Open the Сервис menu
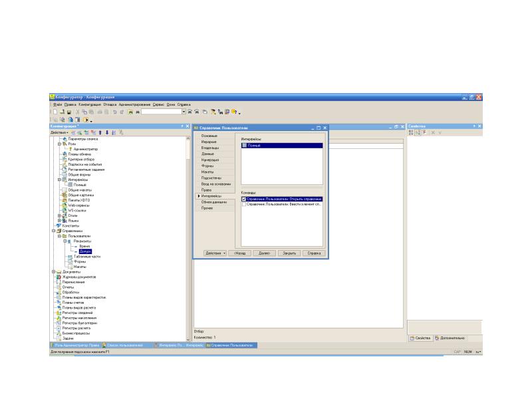The height and width of the screenshot is (399, 532). click(158, 104)
